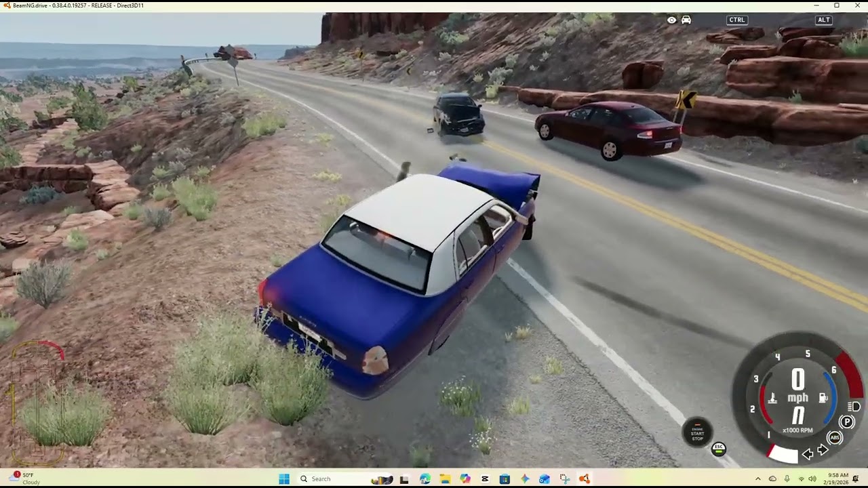The image size is (868, 488).
Task: Toggle the parking brake indicator
Action: [847, 422]
